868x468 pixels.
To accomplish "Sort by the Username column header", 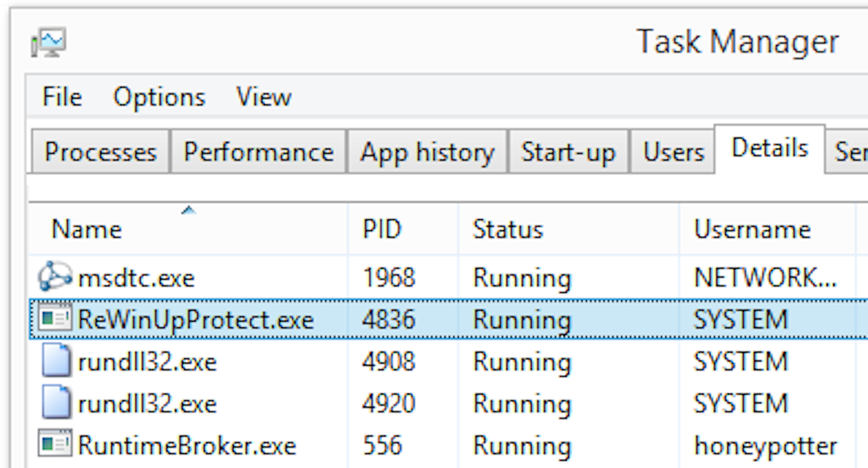I will 752,229.
